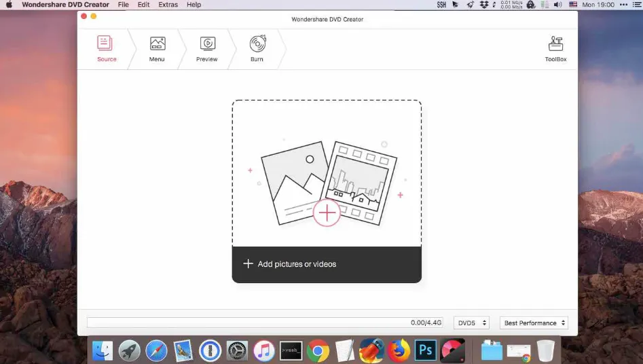Open System Preferences from the dock
Image resolution: width=643 pixels, height=364 pixels.
pos(237,351)
